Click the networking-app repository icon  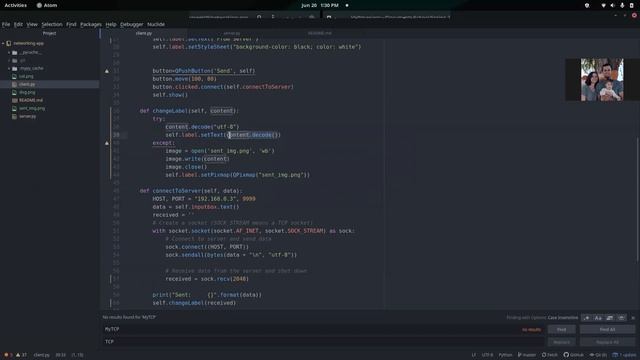tap(9, 43)
